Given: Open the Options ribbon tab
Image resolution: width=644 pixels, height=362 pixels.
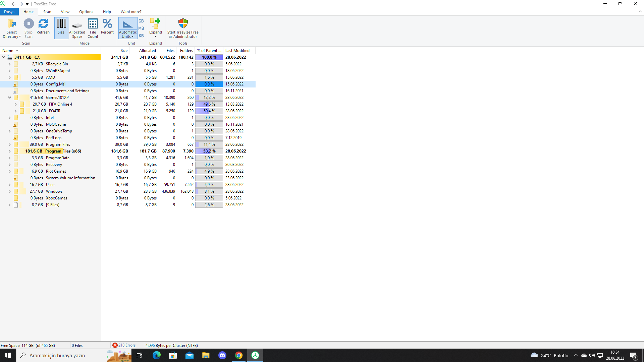Looking at the screenshot, I should pos(86,12).
